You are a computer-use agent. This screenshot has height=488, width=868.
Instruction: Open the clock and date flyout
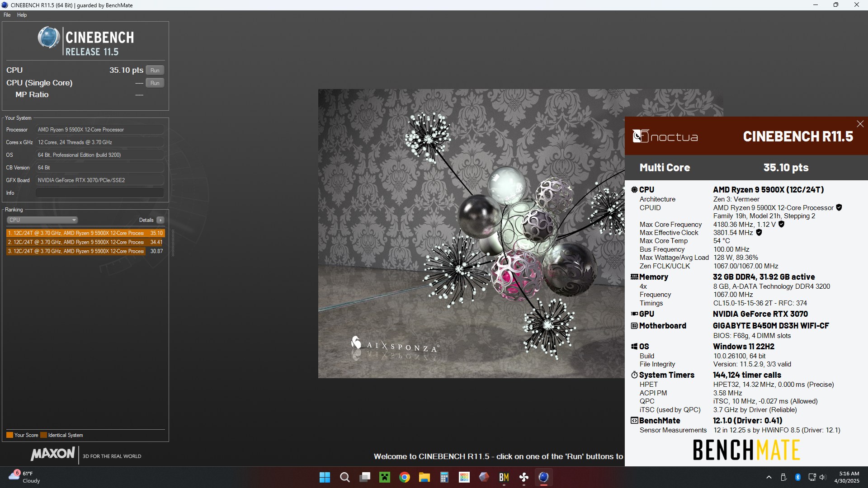tap(847, 477)
